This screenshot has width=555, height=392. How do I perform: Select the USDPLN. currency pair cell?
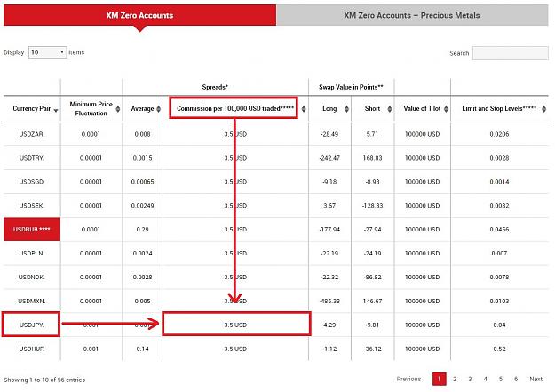32,253
